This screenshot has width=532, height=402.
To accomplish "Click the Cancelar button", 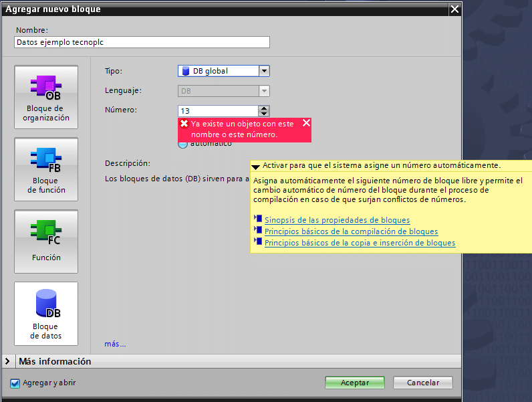I will (423, 383).
